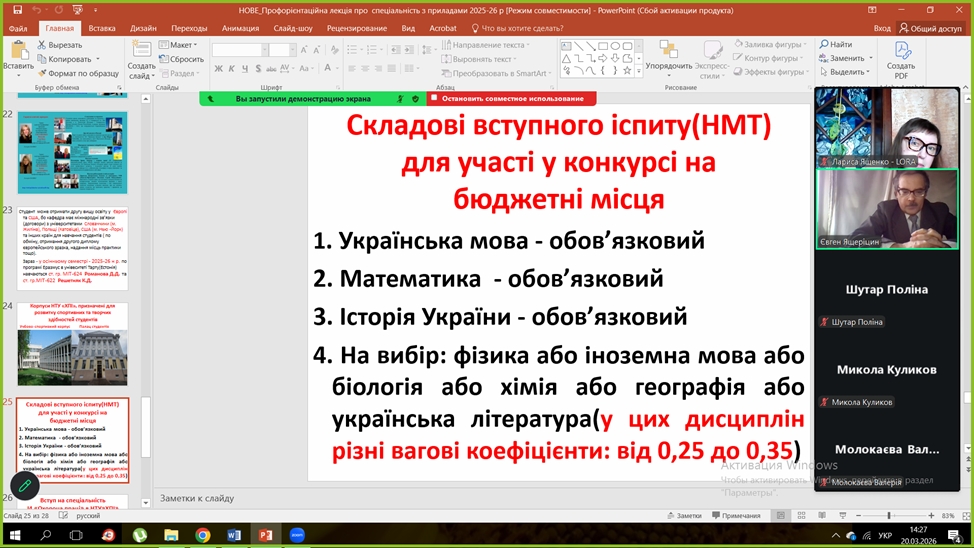Expand the Select (Выделить) dropdown
Image resolution: width=974 pixels, height=548 pixels.
pyautogui.click(x=844, y=72)
